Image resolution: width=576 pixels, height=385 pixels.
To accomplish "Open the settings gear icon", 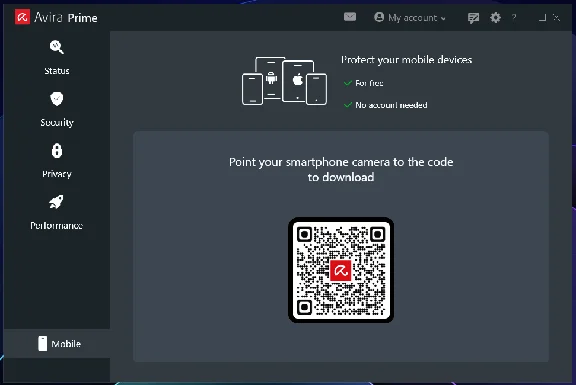I will pyautogui.click(x=495, y=17).
